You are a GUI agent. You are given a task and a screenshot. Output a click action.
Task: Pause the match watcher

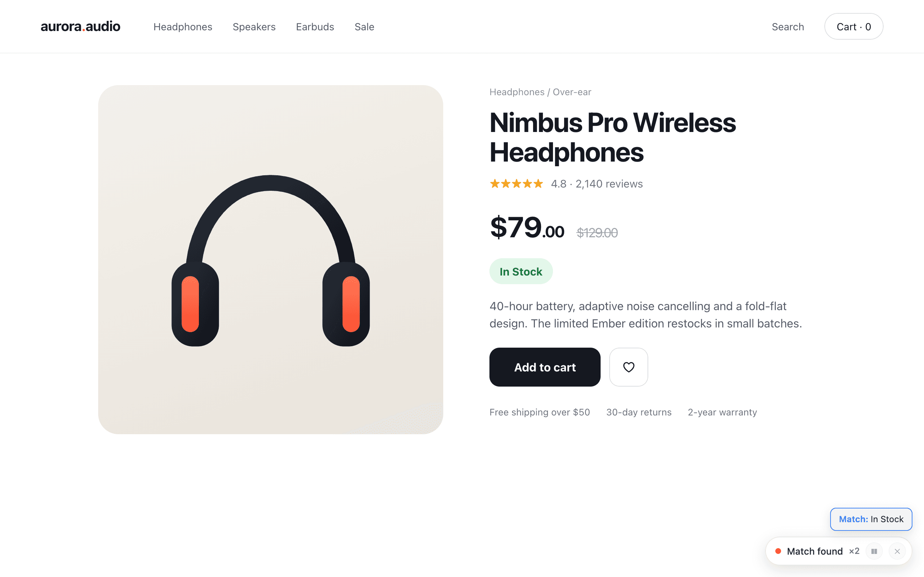874,551
